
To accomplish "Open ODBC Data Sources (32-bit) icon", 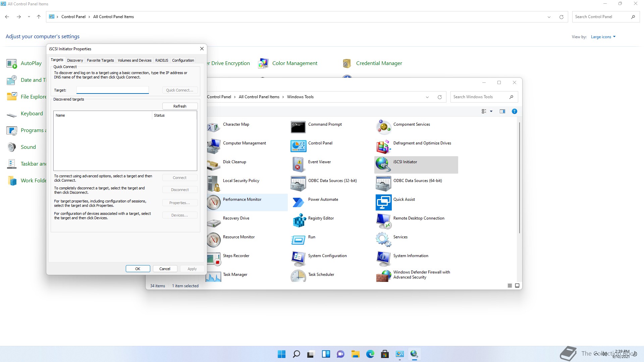I will [x=298, y=184].
